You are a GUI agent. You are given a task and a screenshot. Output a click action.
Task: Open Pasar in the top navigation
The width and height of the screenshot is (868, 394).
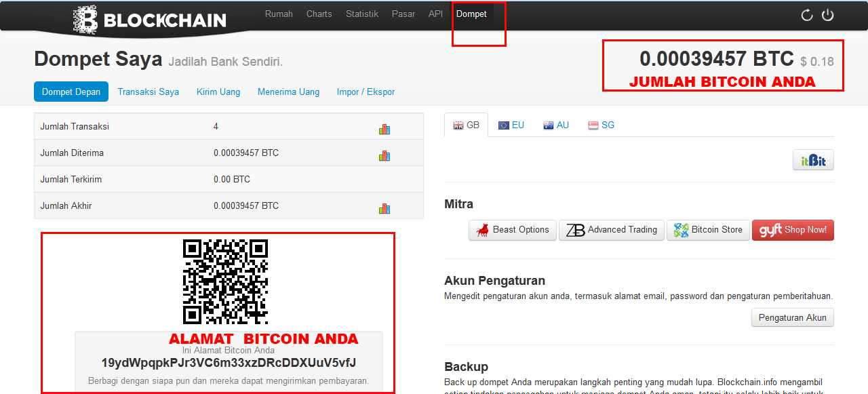click(x=403, y=14)
